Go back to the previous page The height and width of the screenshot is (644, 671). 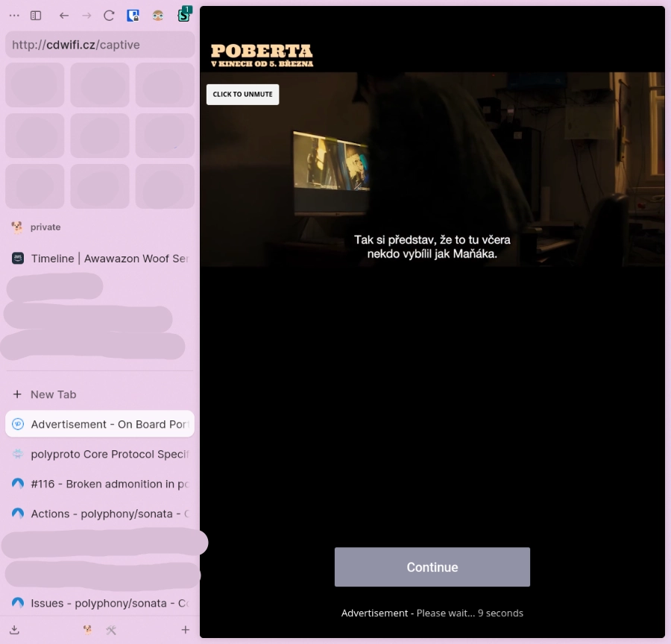tap(63, 15)
